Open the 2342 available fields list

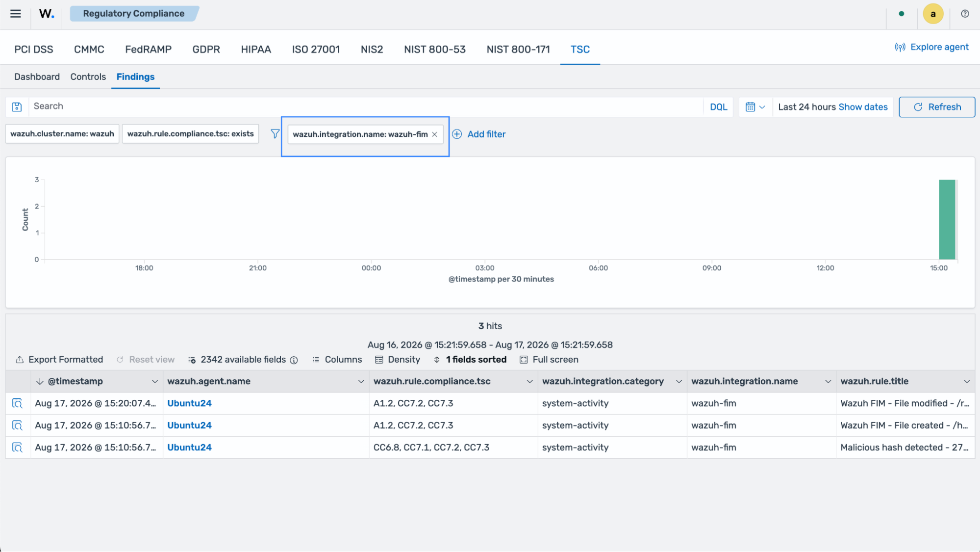tap(237, 360)
